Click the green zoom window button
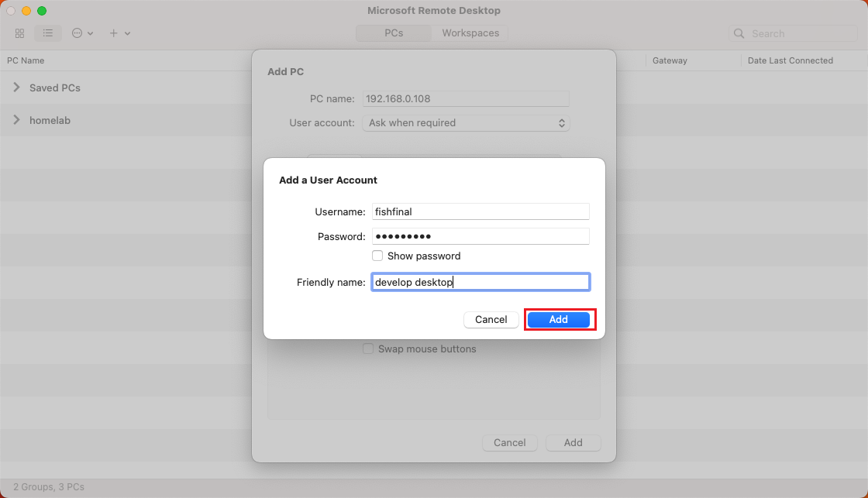 (42, 11)
